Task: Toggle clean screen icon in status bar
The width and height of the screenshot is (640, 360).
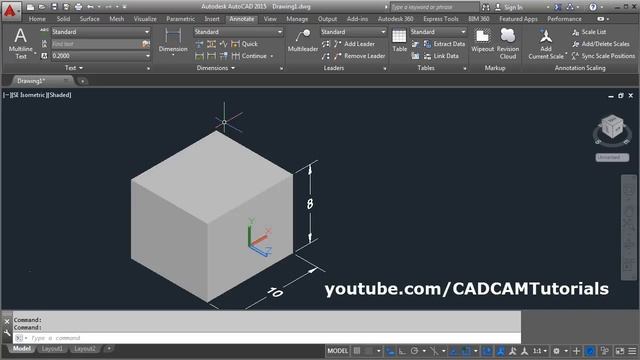Action: click(x=620, y=351)
